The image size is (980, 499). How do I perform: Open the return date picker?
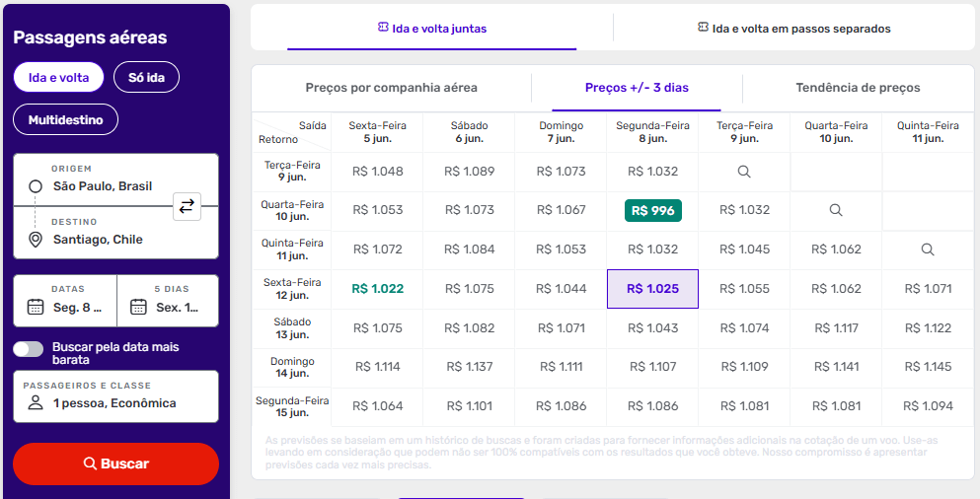click(168, 300)
